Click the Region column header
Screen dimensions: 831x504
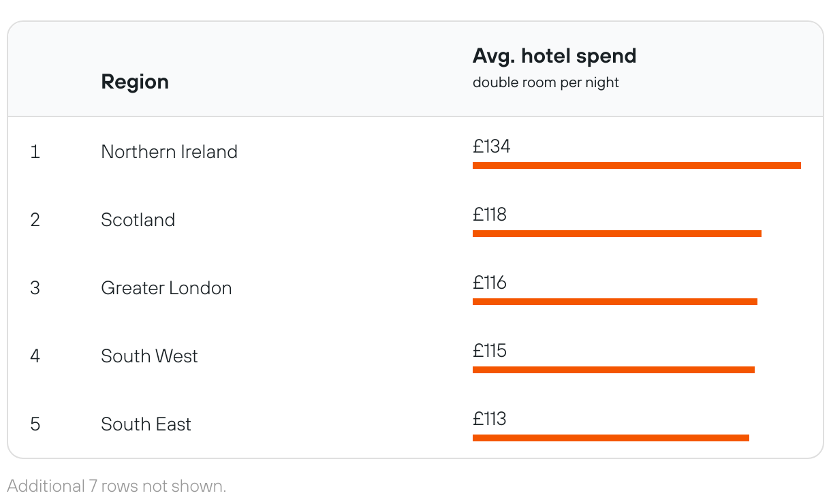[135, 82]
